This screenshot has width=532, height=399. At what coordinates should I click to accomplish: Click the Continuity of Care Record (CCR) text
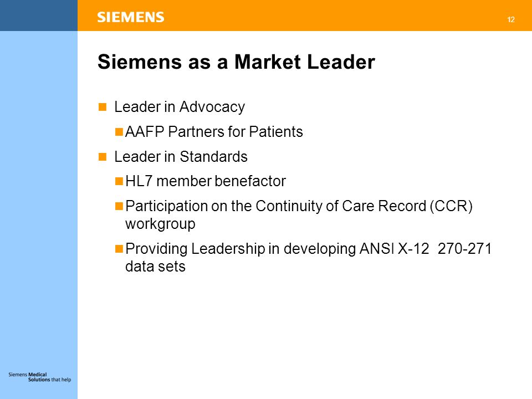click(364, 206)
